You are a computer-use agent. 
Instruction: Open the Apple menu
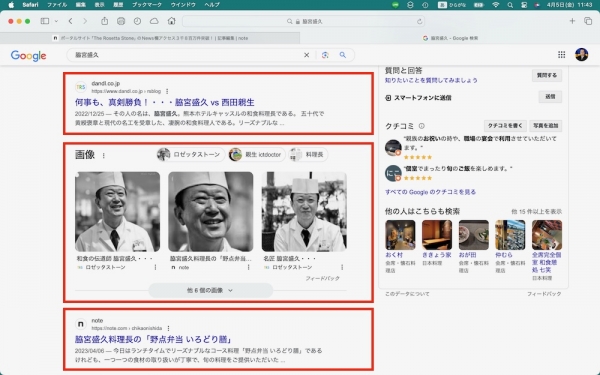pyautogui.click(x=11, y=5)
